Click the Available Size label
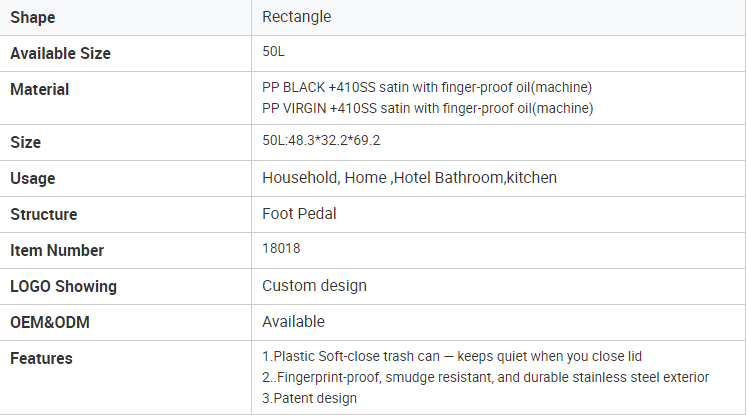 [x=60, y=53]
